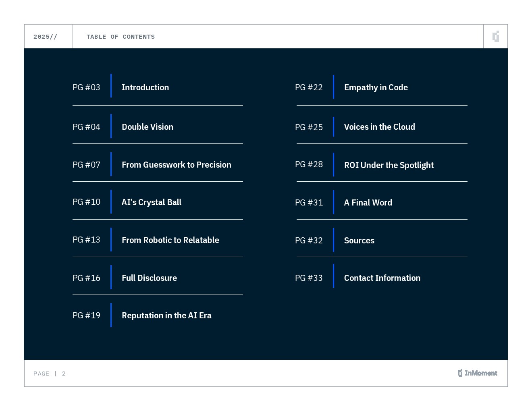Click the PG #22 page number
This screenshot has width=532, height=411.
(309, 87)
